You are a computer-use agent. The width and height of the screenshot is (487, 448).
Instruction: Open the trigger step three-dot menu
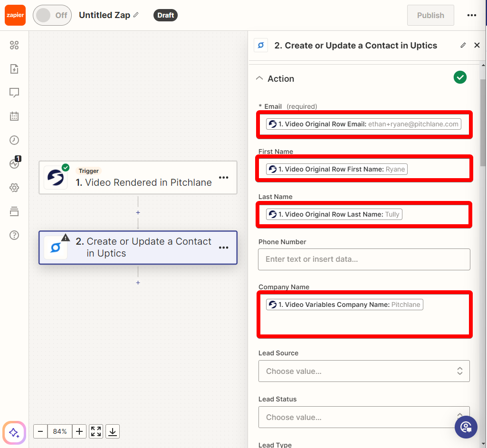(x=224, y=178)
